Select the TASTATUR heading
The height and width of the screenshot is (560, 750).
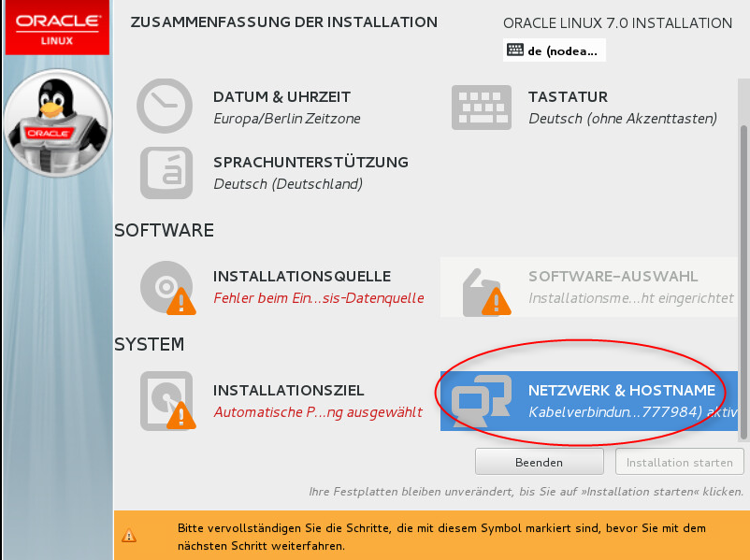[568, 97]
